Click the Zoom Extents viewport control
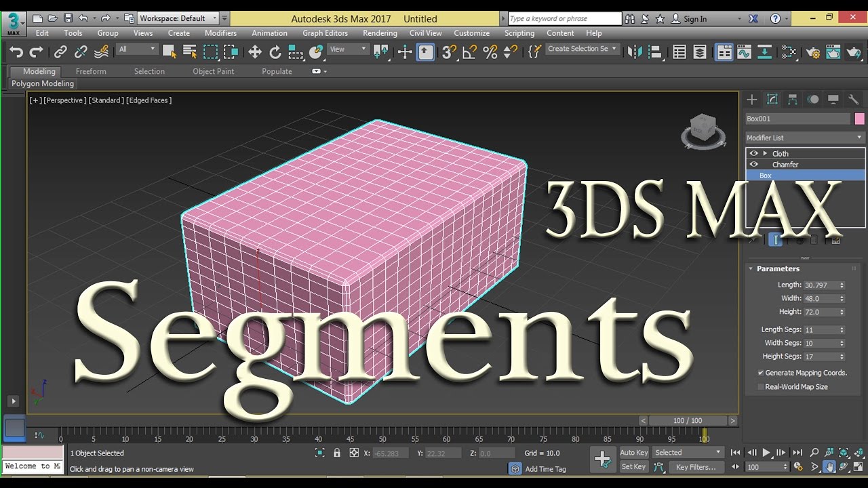The image size is (868, 488). (844, 452)
